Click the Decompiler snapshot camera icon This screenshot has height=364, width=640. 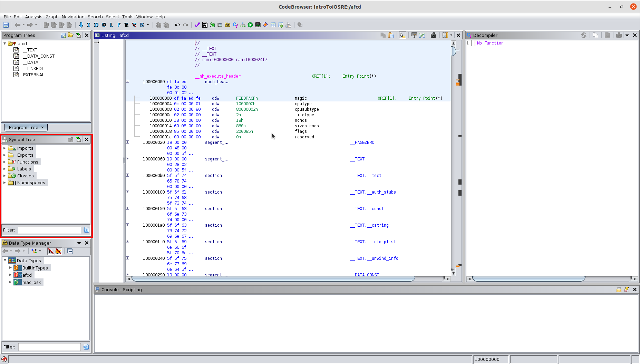(619, 35)
